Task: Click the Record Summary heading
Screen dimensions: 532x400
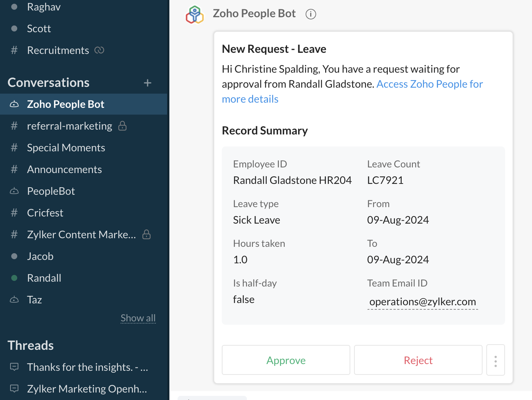Action: [265, 131]
